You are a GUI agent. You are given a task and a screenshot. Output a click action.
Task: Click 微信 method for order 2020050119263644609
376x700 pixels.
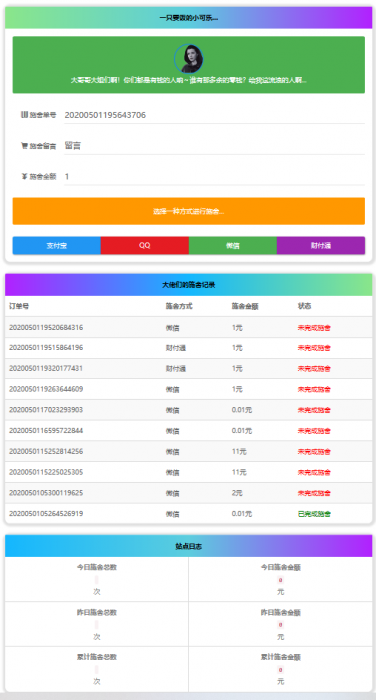coord(172,389)
